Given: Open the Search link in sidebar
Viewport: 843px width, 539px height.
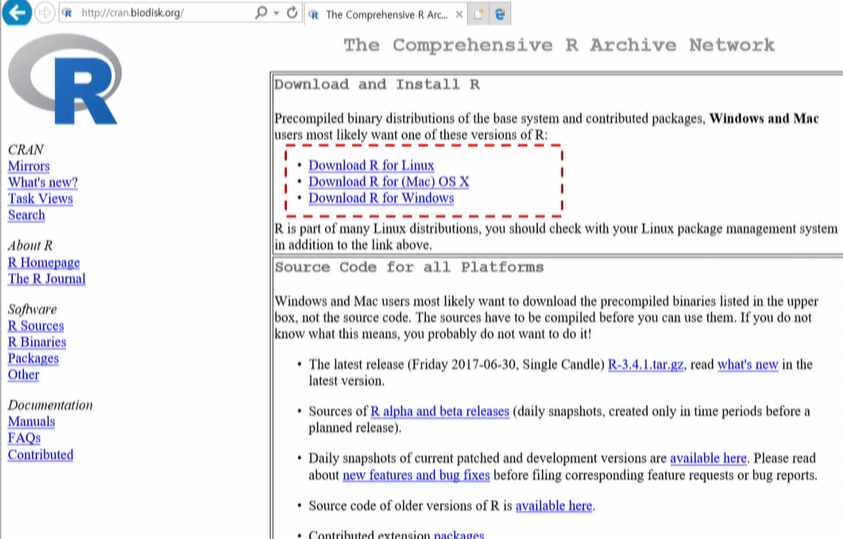Looking at the screenshot, I should (26, 215).
